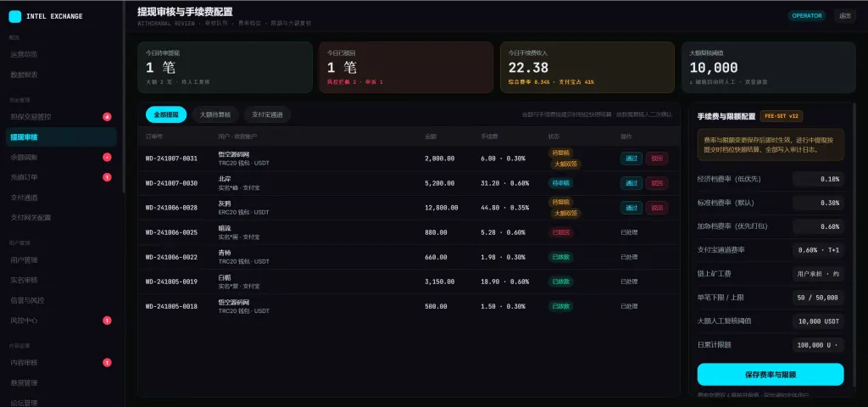Click 已驳回 status on order WD-241006-0025

(x=561, y=232)
